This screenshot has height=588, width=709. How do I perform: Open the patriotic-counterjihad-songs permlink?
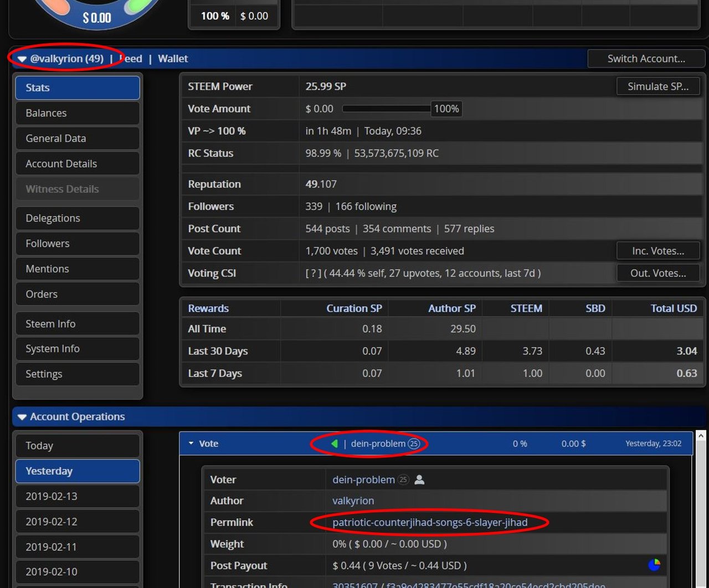tap(430, 522)
